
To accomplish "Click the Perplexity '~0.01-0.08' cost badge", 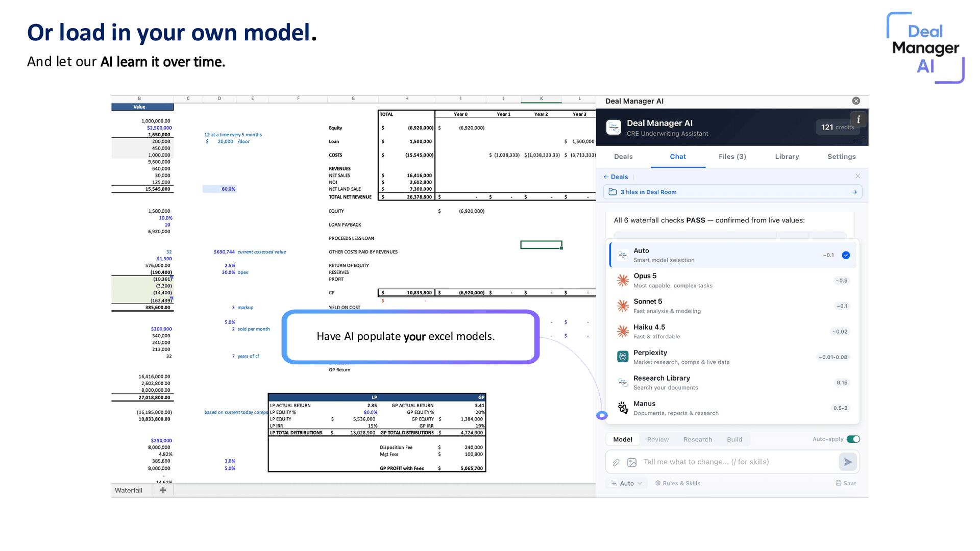I will click(832, 357).
